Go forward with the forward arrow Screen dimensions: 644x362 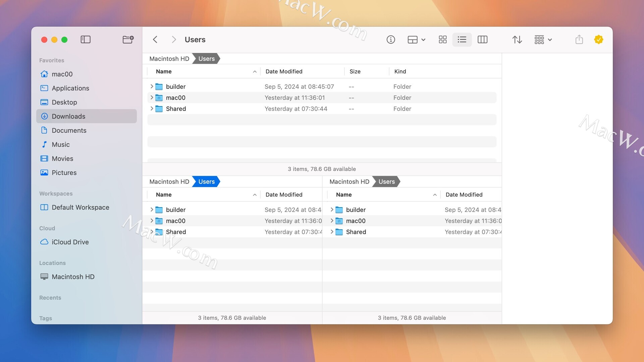click(173, 40)
